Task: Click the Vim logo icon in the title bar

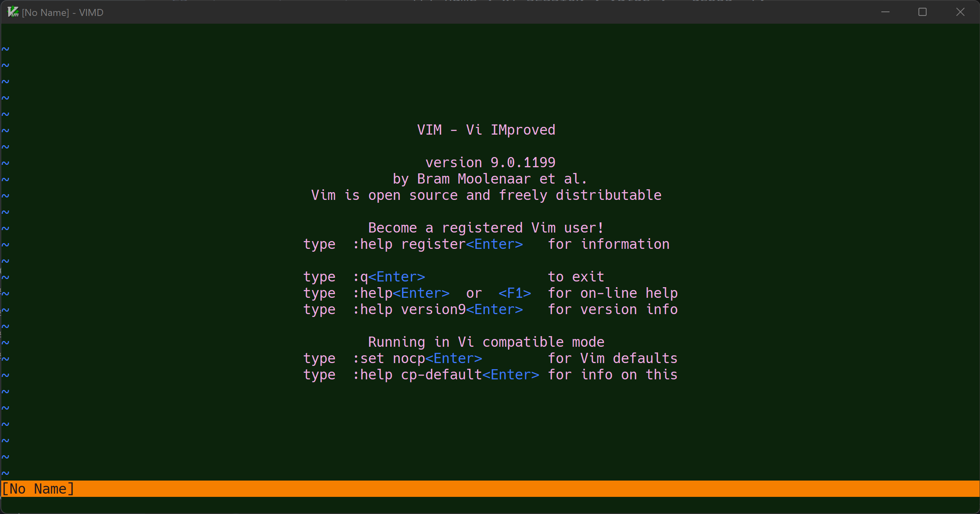Action: [x=12, y=12]
